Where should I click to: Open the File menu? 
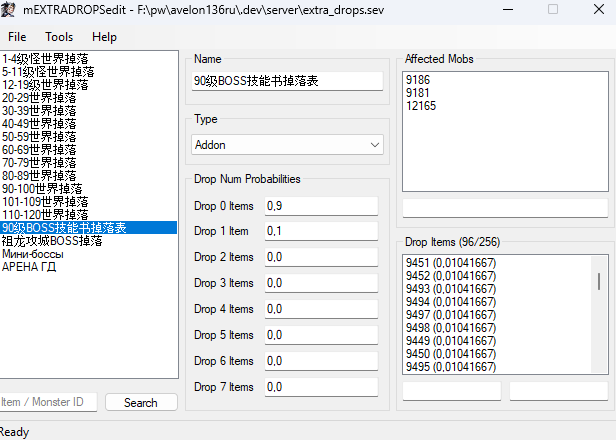point(17,37)
